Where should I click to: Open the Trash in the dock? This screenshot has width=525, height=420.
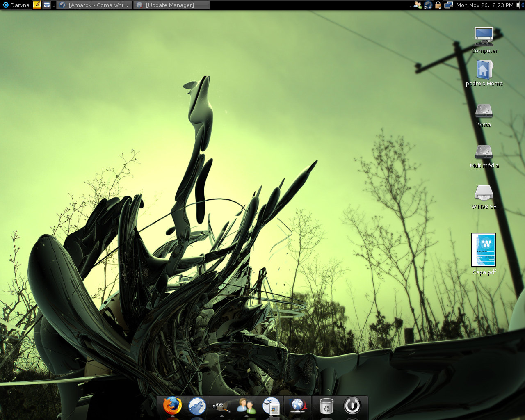(326, 406)
